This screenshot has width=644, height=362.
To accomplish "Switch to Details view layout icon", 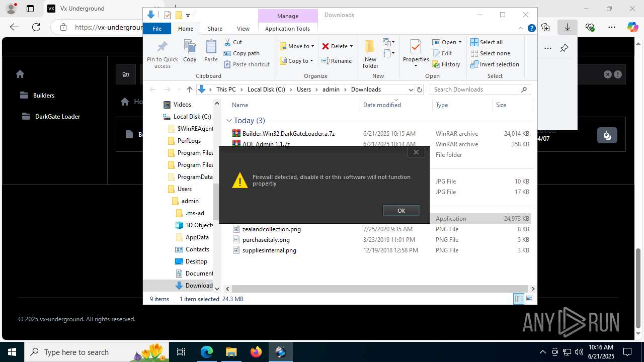I will (519, 299).
